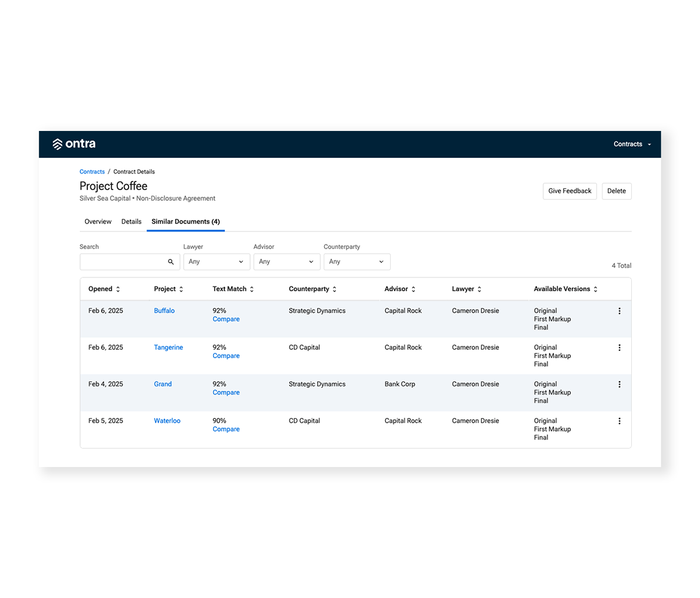Click the Ontra logo icon
This screenshot has width=700, height=598.
click(57, 144)
